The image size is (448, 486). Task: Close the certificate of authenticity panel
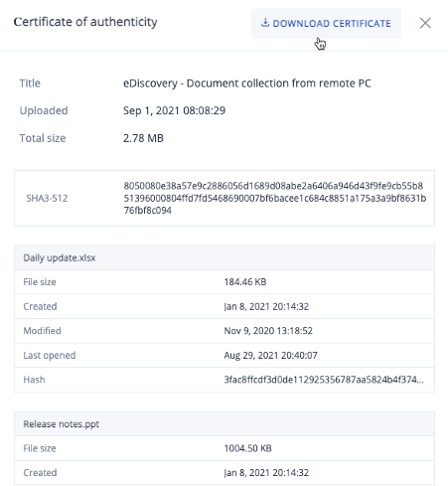pos(425,23)
